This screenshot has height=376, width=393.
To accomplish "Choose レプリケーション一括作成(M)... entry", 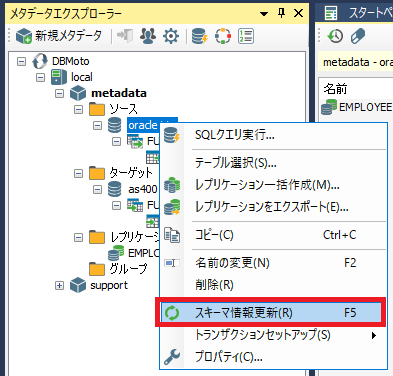I will pyautogui.click(x=273, y=185).
